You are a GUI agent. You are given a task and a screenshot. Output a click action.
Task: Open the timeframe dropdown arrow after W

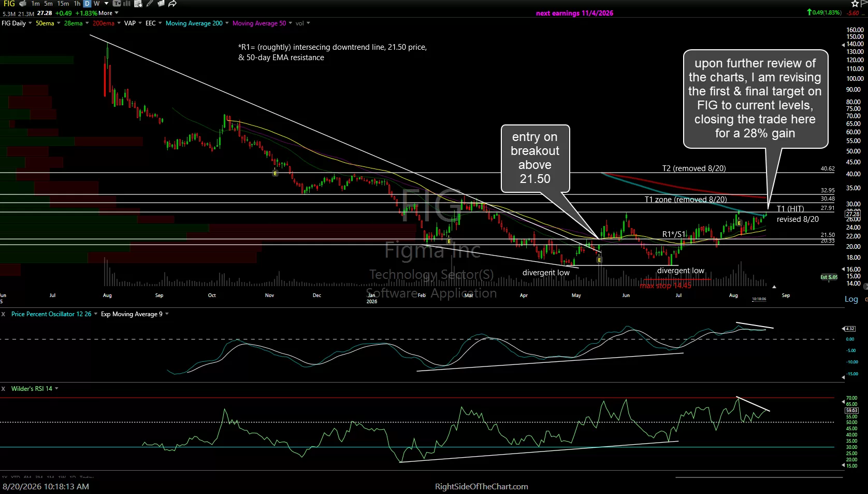coord(107,4)
